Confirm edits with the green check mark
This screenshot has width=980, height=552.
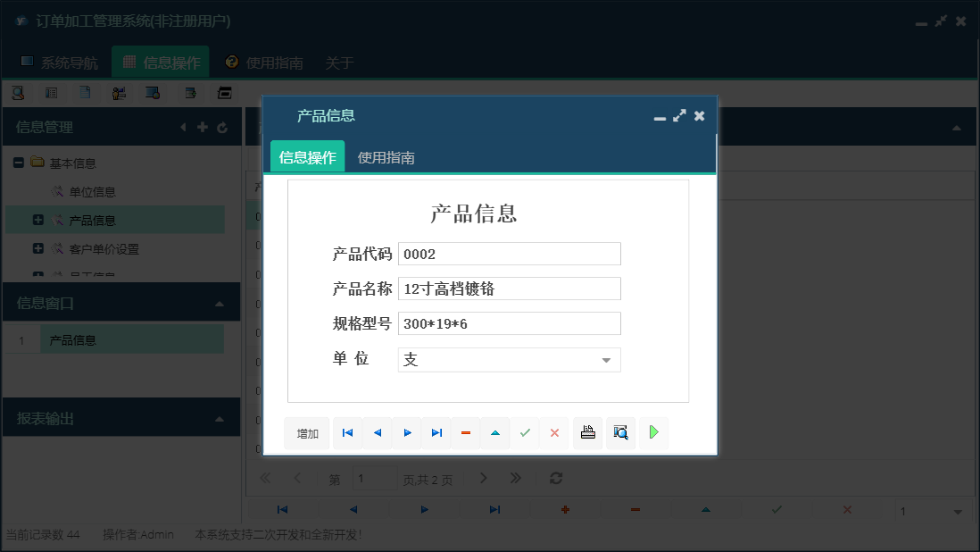[525, 432]
